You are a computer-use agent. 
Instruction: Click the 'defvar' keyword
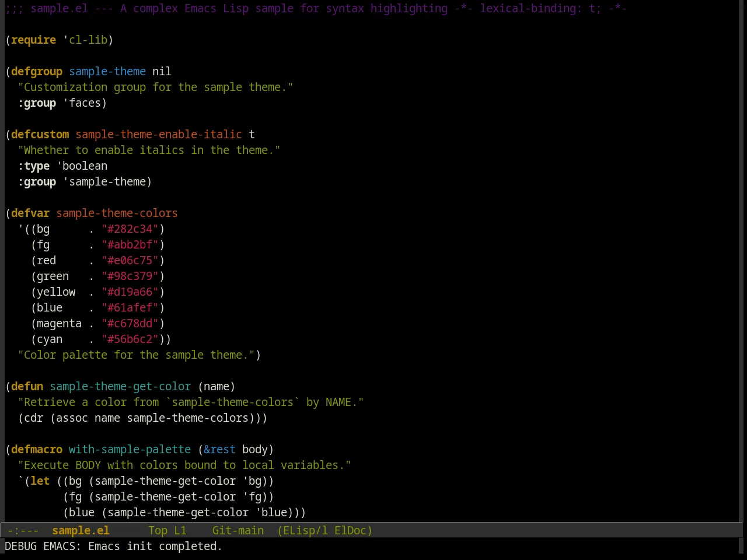[30, 213]
